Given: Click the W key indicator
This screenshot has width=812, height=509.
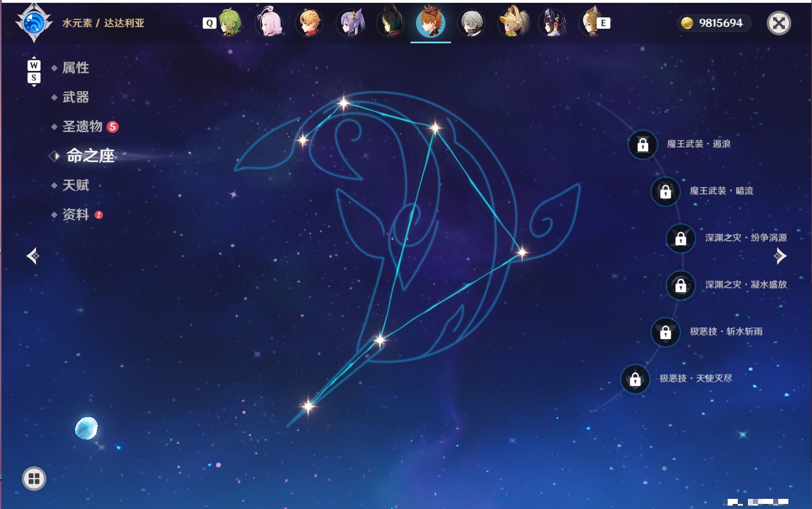Looking at the screenshot, I should tap(34, 65).
